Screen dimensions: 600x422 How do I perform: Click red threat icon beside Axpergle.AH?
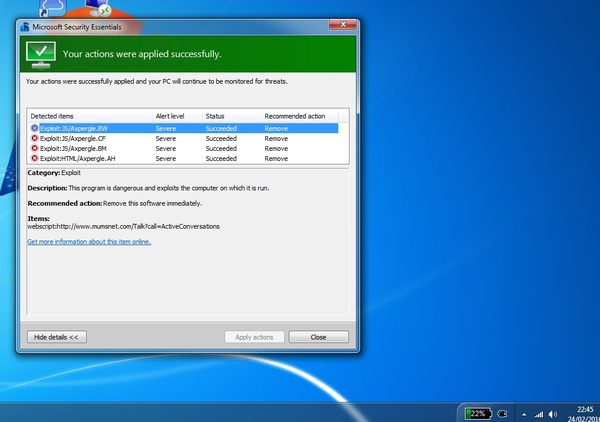[34, 158]
